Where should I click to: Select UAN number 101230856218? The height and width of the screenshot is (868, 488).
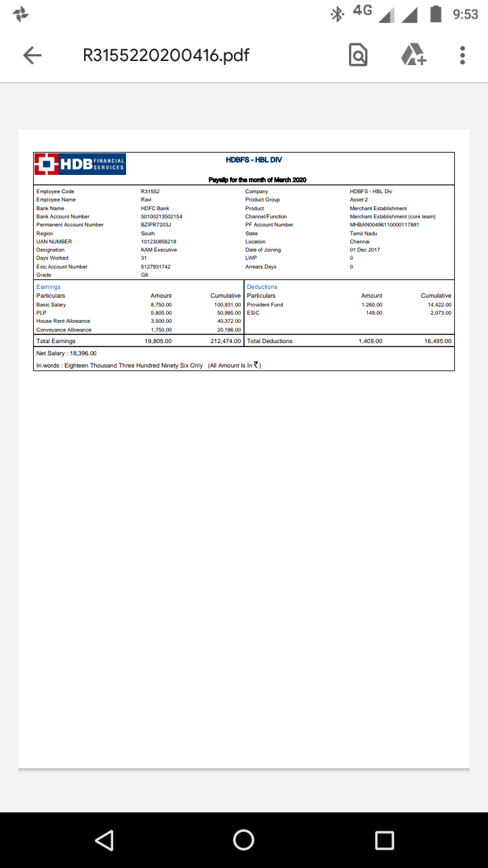tap(159, 241)
